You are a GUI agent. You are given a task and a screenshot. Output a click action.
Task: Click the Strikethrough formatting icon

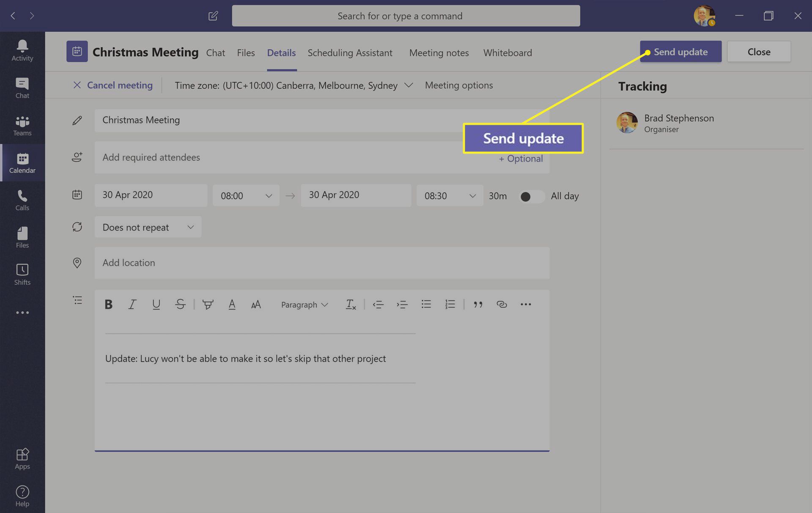coord(181,305)
